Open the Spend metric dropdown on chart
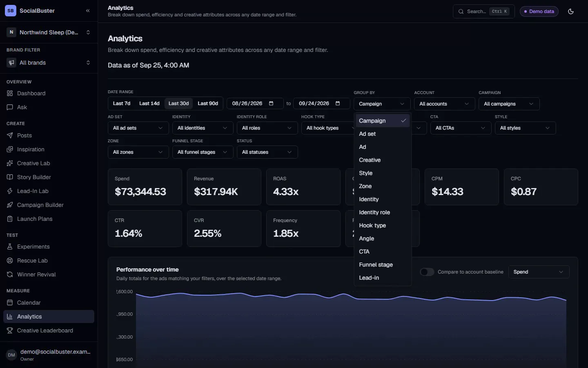Screen dimensions: 588x368 [539, 272]
